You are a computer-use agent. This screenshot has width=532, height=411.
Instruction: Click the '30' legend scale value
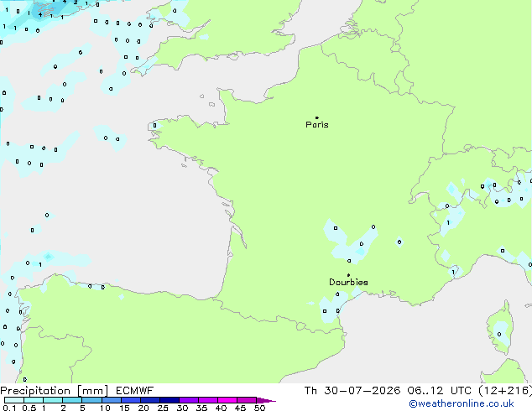coord(182,408)
